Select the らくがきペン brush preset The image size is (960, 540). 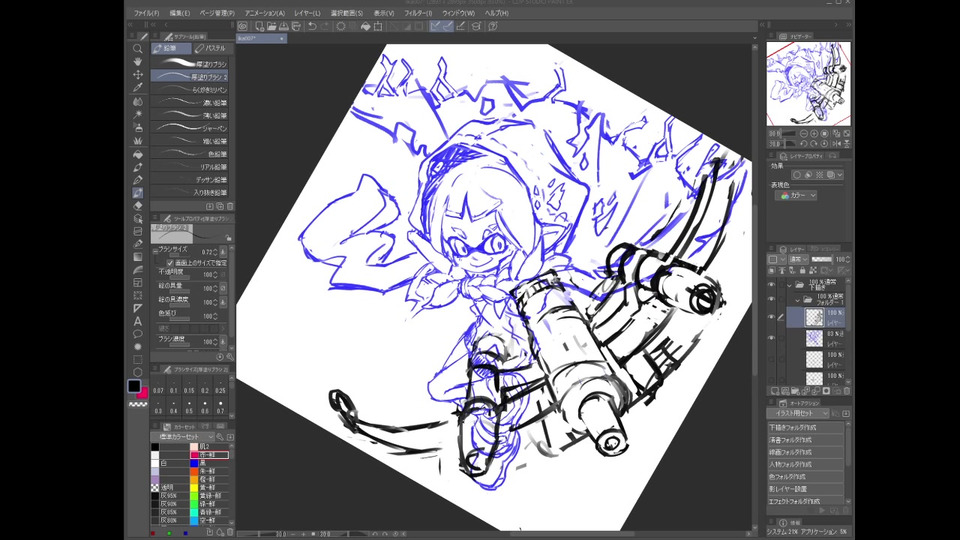pyautogui.click(x=190, y=89)
